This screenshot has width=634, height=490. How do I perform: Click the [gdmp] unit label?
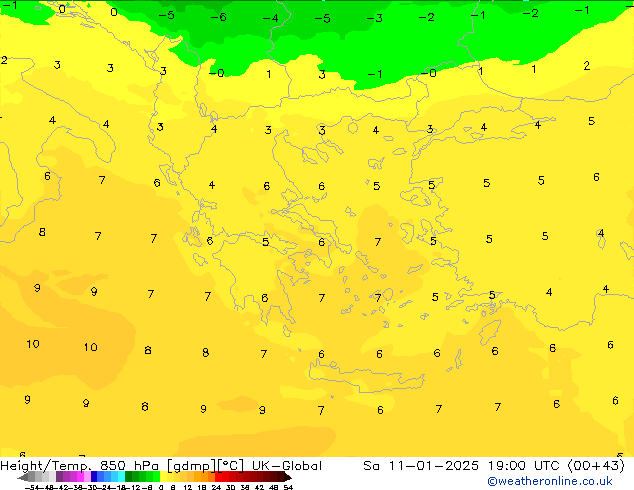(192, 466)
